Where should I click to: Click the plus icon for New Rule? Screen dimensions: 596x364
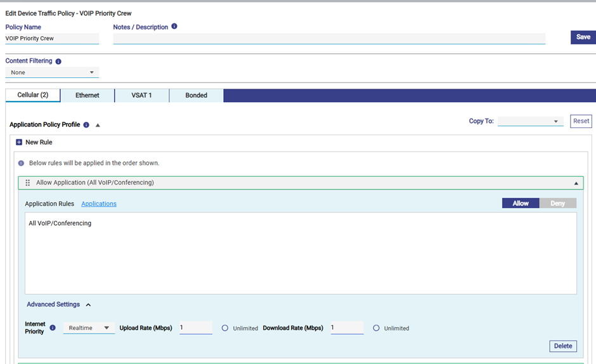pos(19,143)
